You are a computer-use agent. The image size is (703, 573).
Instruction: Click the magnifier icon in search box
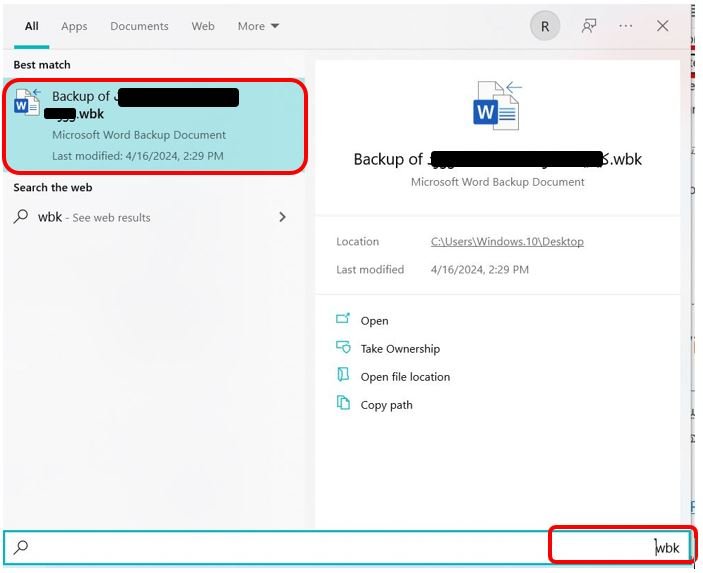click(x=21, y=547)
